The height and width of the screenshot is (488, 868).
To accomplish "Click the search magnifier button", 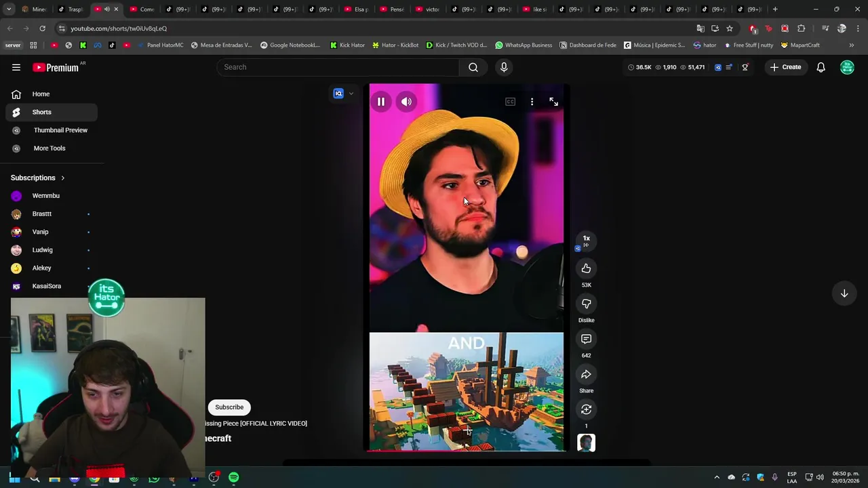I will (473, 67).
